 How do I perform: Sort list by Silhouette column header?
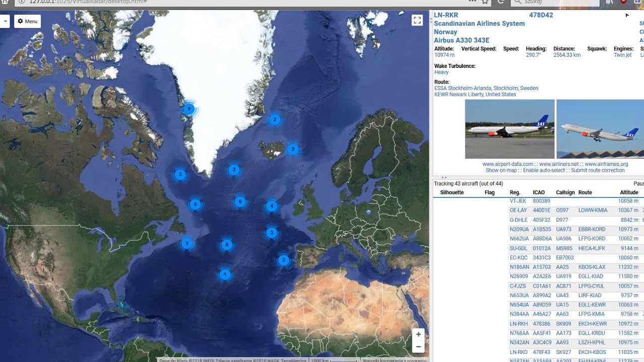coord(452,193)
